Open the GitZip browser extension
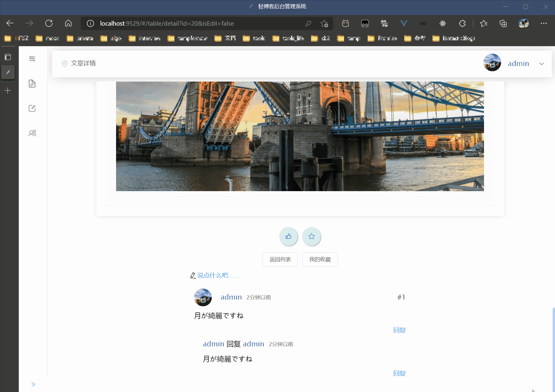 point(384,23)
